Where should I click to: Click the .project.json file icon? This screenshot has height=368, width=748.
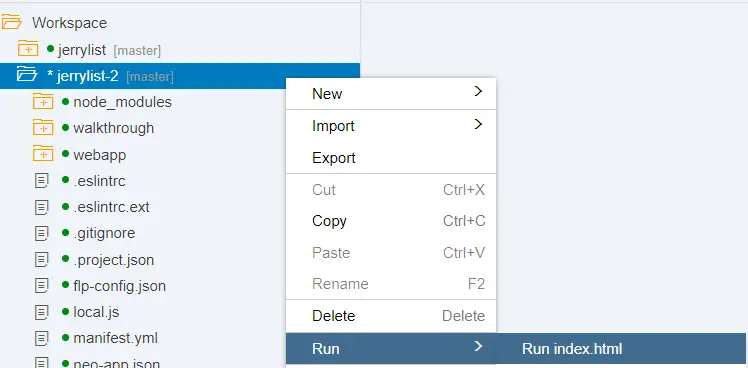tap(42, 259)
